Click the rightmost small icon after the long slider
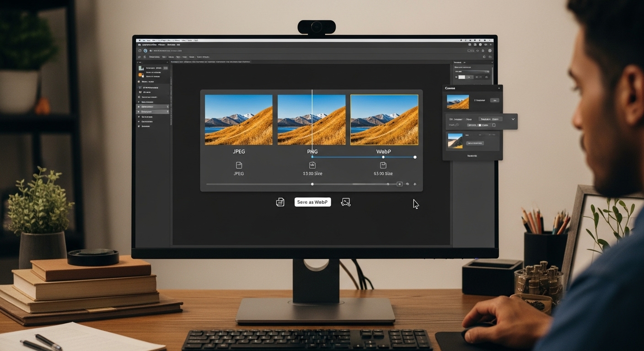The height and width of the screenshot is (351, 644). click(415, 184)
